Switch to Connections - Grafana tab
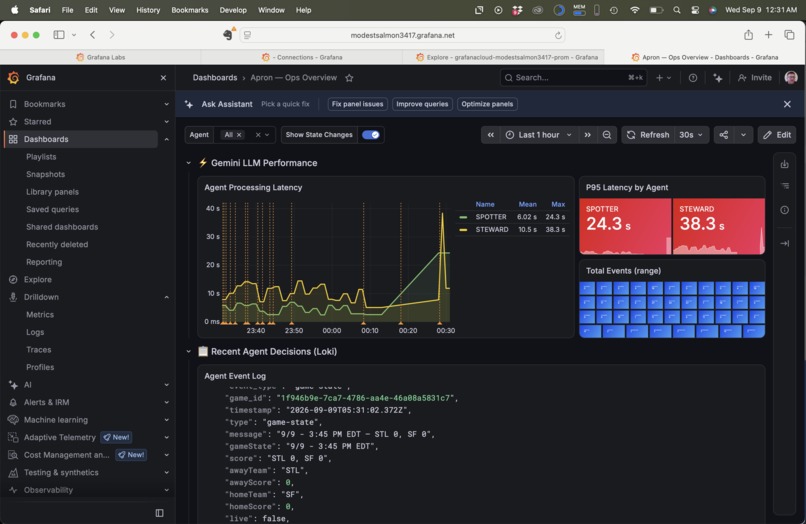The height and width of the screenshot is (524, 806). 302,57
